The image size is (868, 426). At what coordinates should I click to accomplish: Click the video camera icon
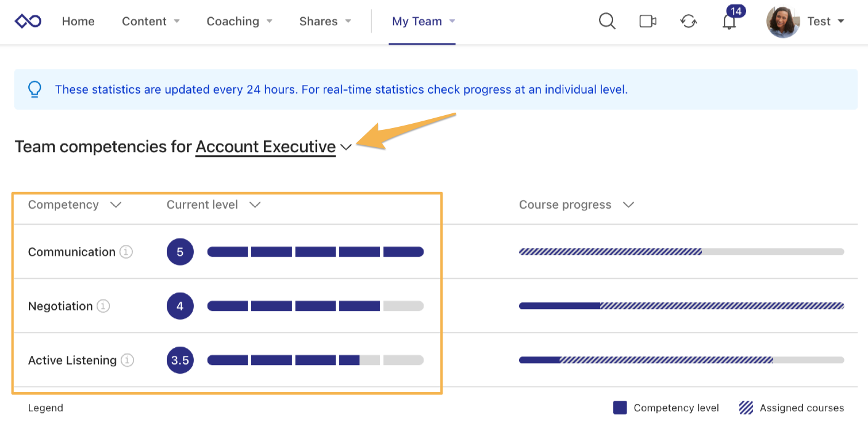click(x=648, y=21)
